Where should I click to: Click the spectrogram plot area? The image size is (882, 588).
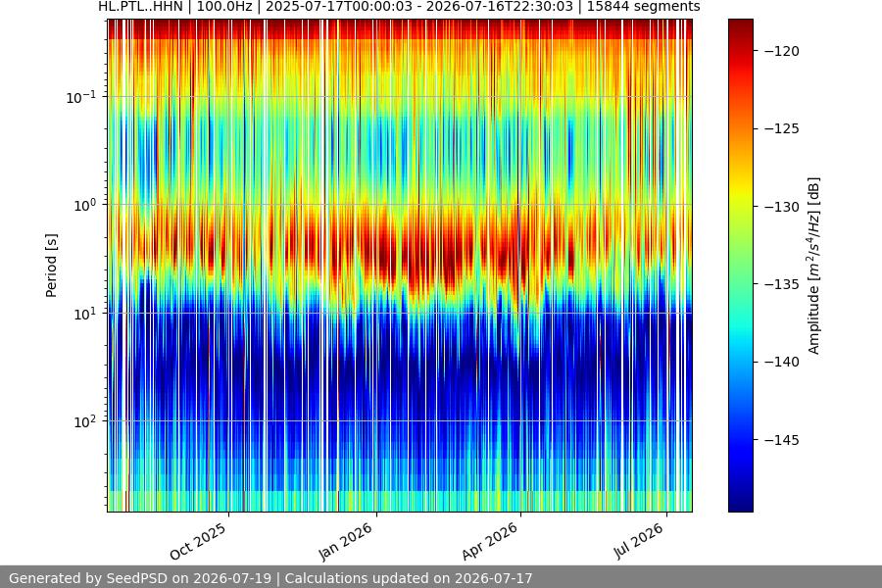(400, 266)
